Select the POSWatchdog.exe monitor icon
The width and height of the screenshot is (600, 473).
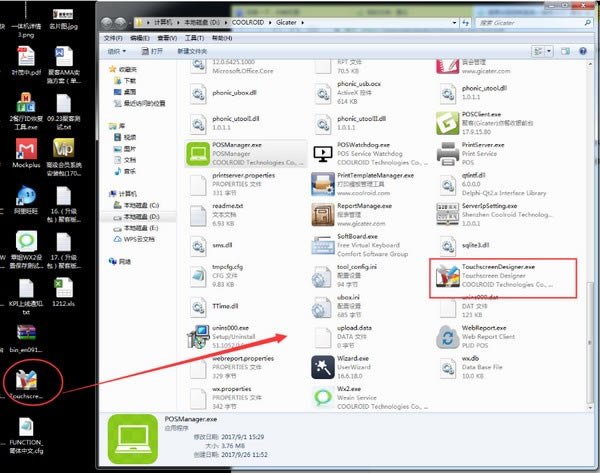(323, 154)
